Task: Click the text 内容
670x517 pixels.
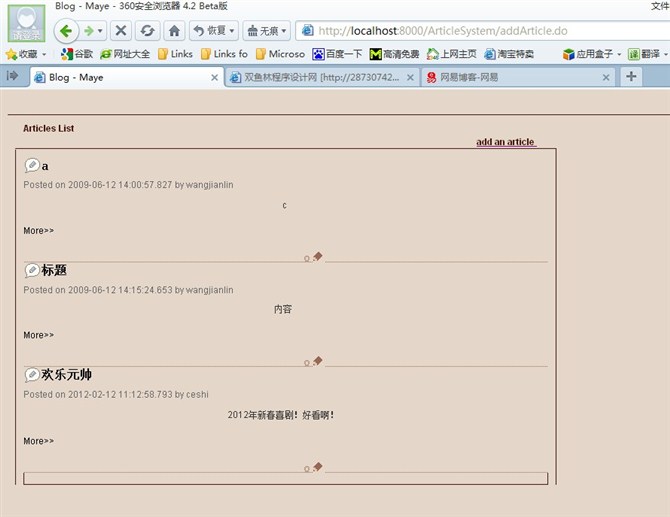Action: click(282, 309)
